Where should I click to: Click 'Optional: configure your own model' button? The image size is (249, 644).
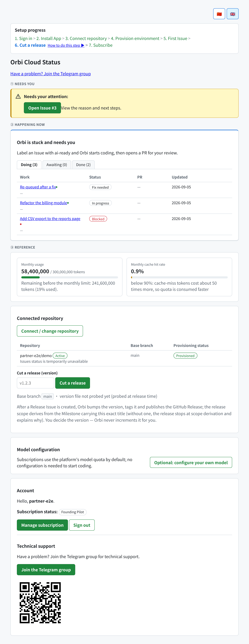[191, 463]
